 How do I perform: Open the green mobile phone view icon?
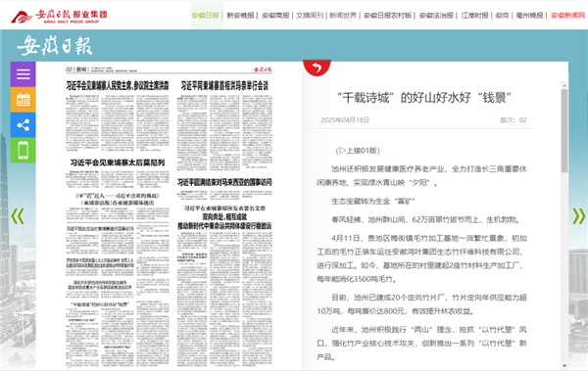(x=23, y=151)
